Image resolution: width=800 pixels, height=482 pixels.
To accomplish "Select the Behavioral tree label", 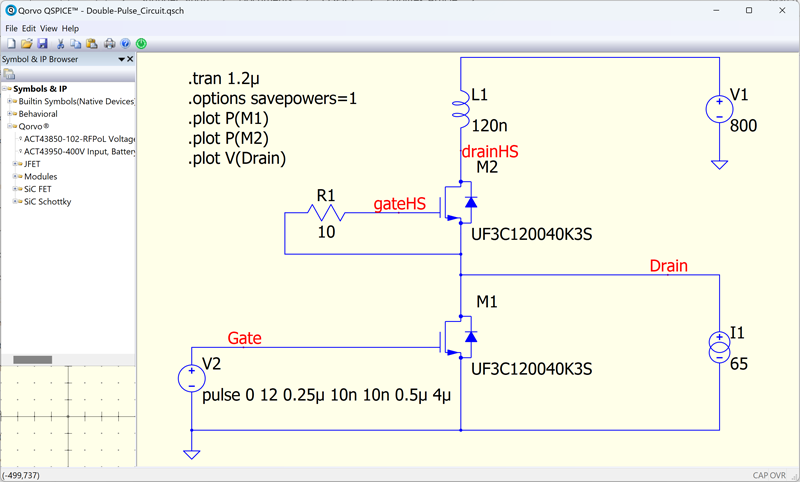I will (x=38, y=114).
